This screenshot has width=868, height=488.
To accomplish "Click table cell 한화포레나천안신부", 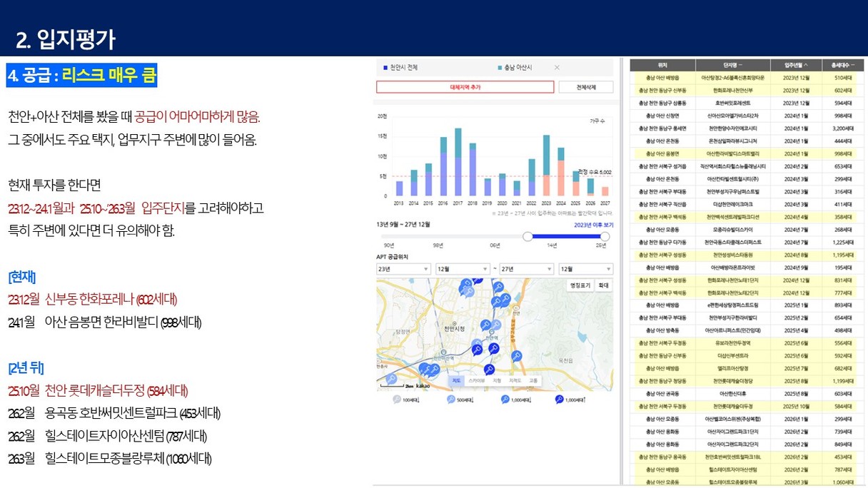I will pyautogui.click(x=733, y=91).
